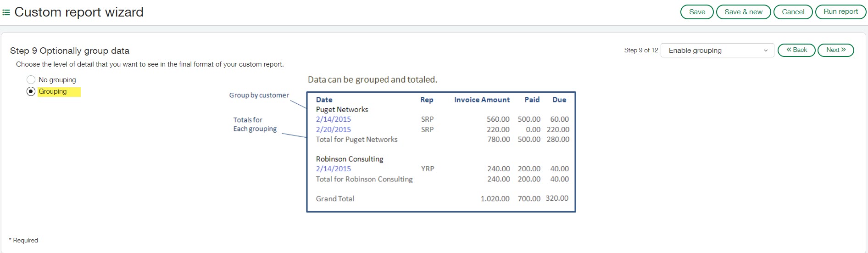This screenshot has height=253, width=868.
Task: Click the No grouping label text
Action: click(x=57, y=80)
